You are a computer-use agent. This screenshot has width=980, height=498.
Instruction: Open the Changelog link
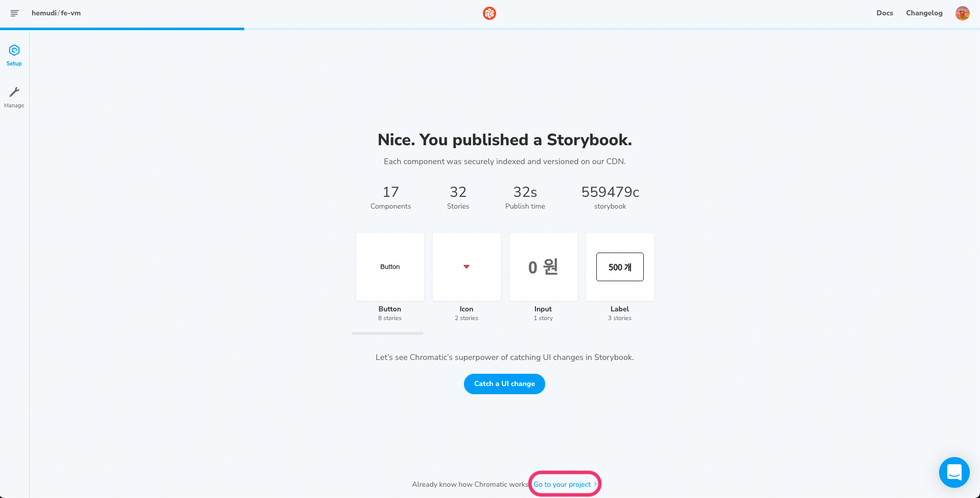point(924,13)
